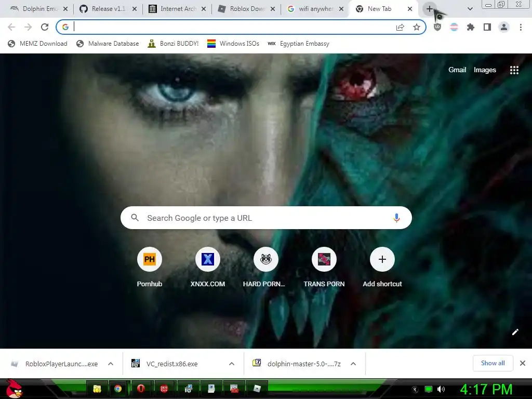Switch to the Internet Archive tab
This screenshot has width=532, height=399.
(x=177, y=9)
